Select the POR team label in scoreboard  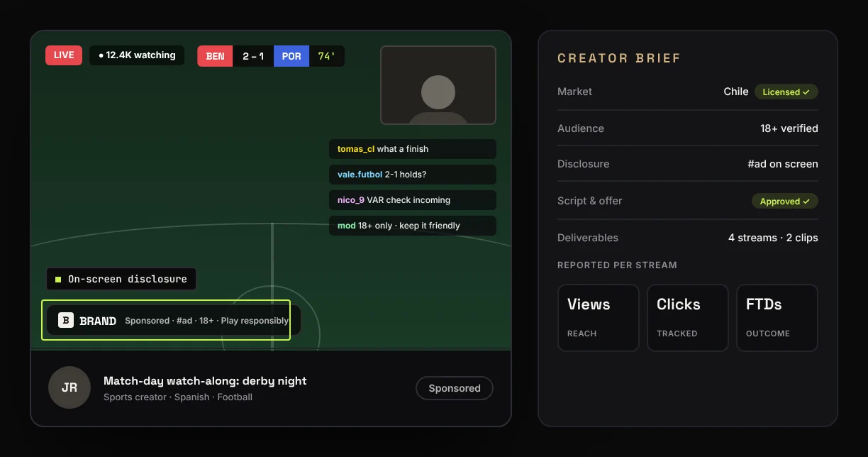coord(291,56)
